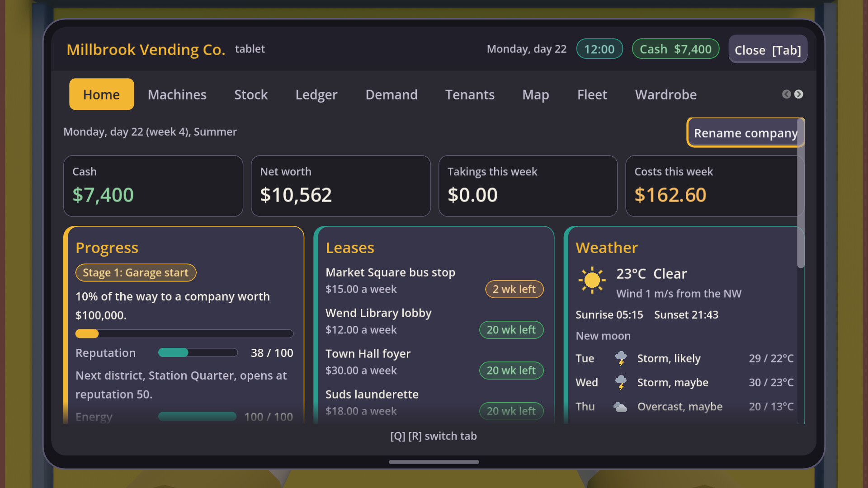Click Town Hall foyer's 20 wk left badge
Image resolution: width=868 pixels, height=488 pixels.
[511, 371]
